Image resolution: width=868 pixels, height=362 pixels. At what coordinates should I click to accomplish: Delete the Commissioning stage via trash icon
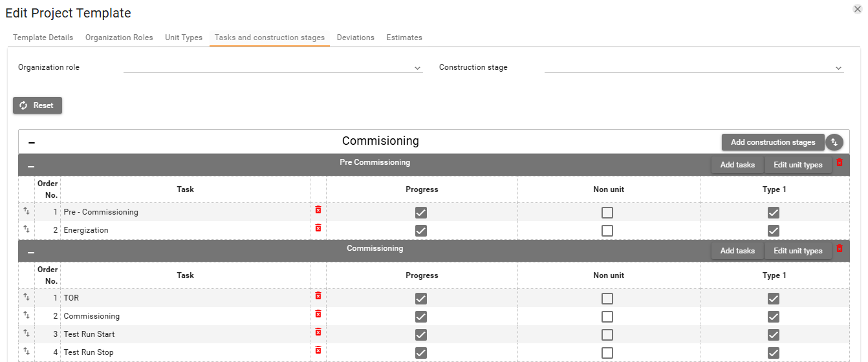click(840, 249)
